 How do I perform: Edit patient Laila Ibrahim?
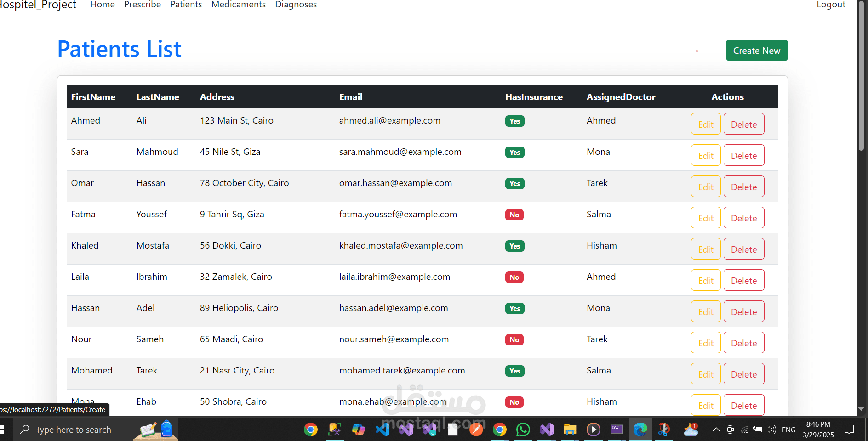[x=706, y=280]
